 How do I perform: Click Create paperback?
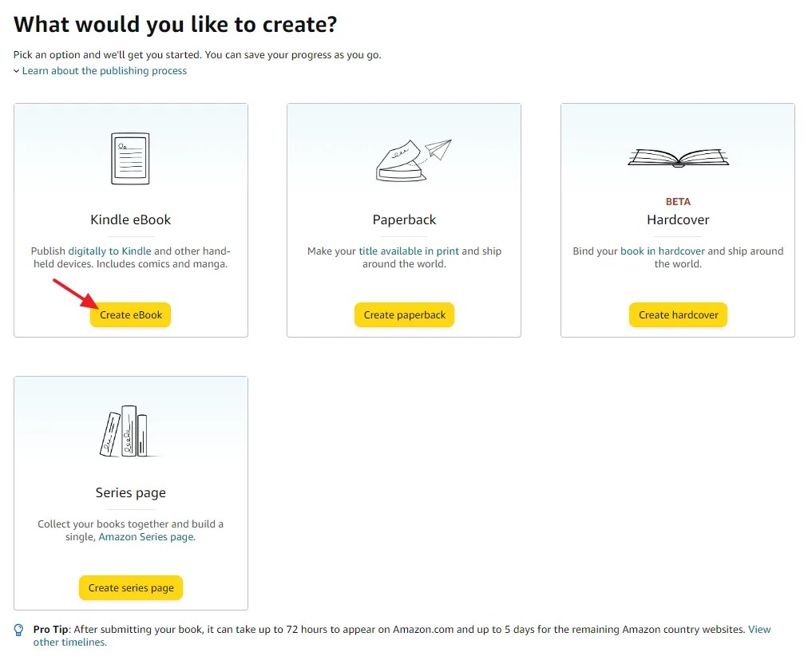(404, 314)
